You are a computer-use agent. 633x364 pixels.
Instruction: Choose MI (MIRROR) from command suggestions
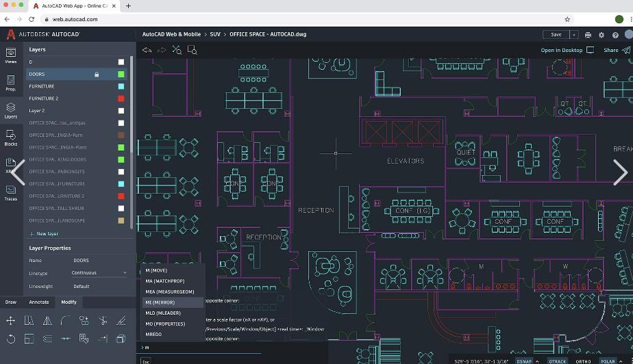click(x=173, y=302)
